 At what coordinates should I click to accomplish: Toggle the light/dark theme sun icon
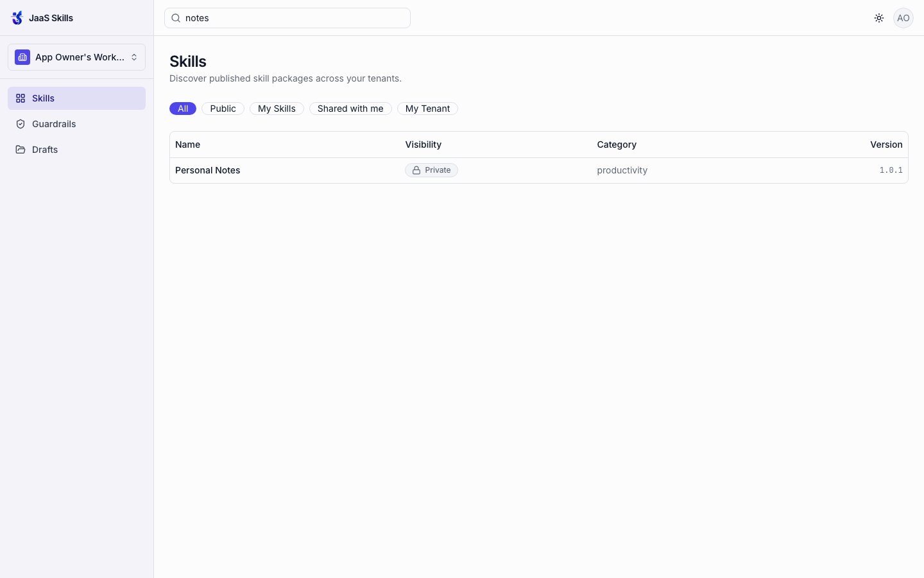click(879, 18)
